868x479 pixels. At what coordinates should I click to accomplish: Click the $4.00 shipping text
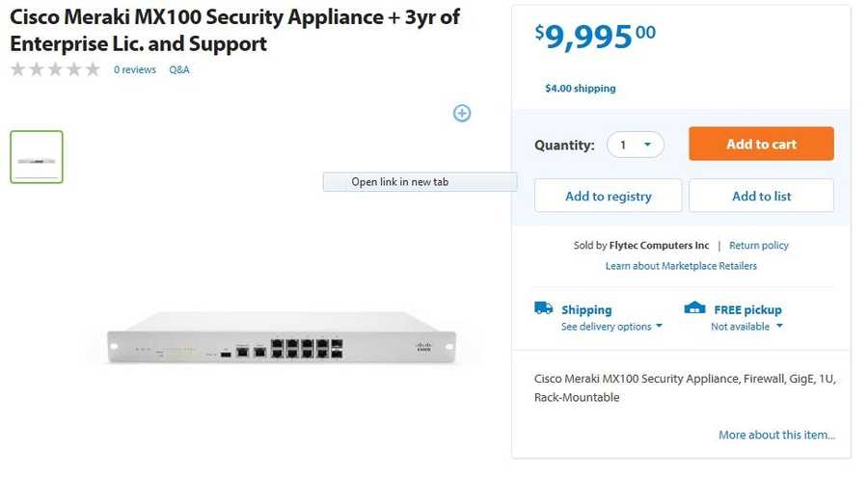(x=580, y=89)
